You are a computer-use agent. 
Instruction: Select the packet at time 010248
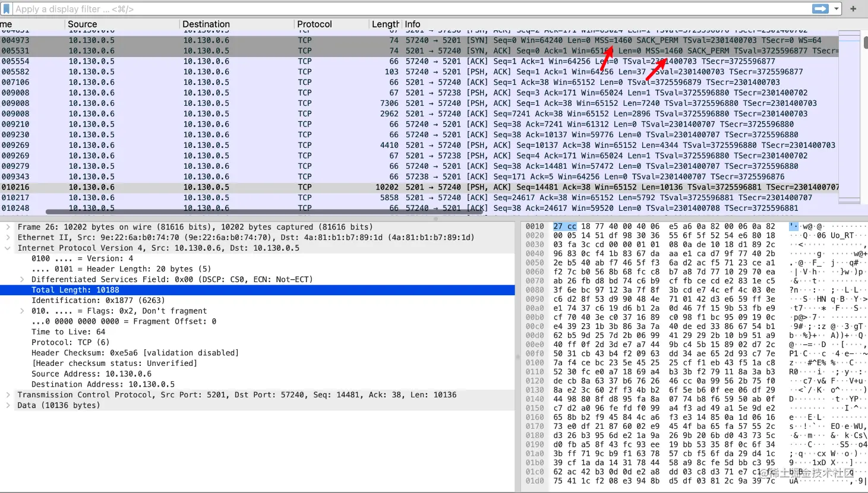click(x=419, y=208)
